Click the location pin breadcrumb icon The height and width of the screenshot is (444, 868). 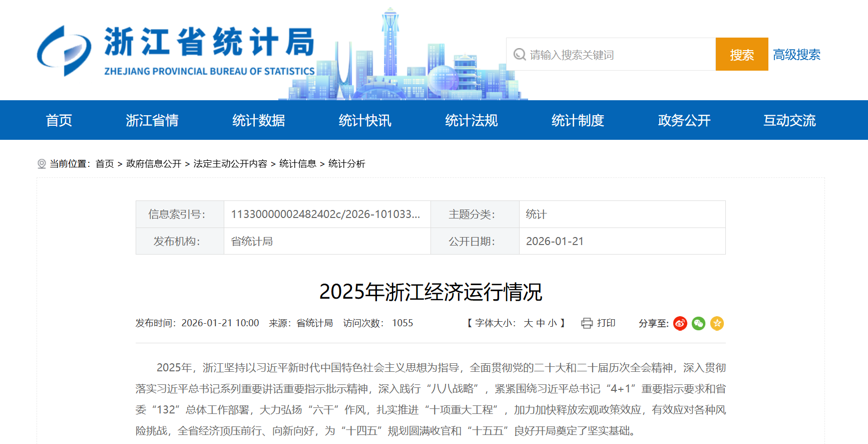point(42,164)
